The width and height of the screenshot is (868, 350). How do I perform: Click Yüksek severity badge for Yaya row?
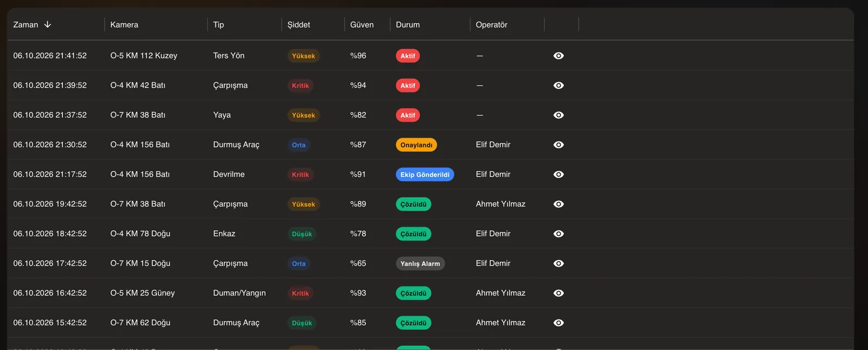303,115
